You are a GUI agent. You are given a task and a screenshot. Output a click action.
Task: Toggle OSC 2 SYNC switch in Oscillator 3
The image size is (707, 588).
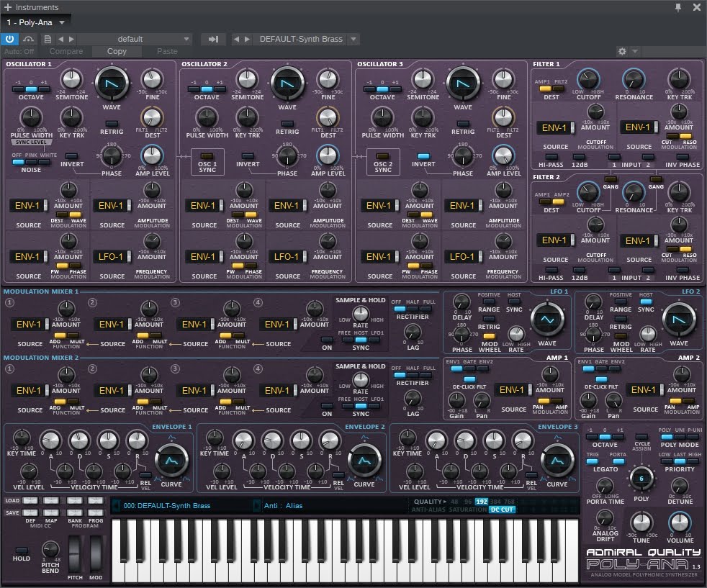click(x=383, y=156)
